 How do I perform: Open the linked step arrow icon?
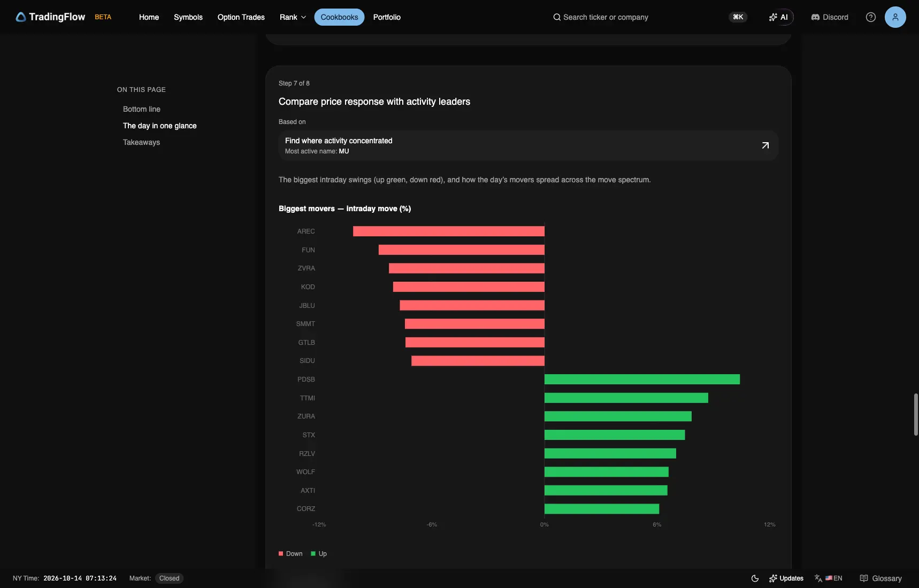(765, 145)
